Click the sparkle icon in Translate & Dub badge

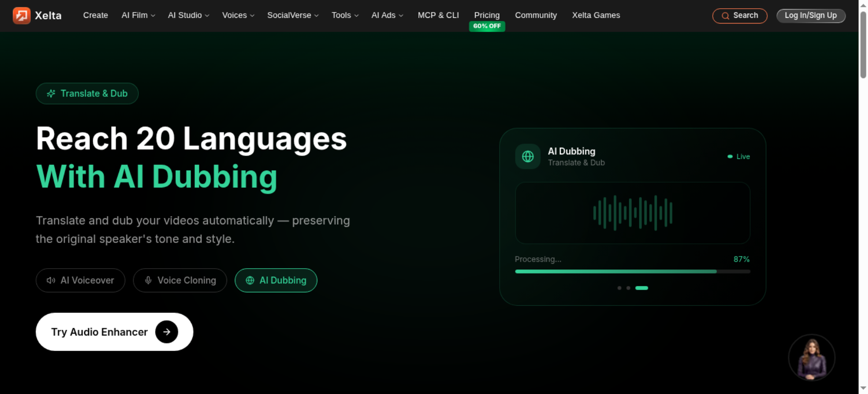coord(51,94)
